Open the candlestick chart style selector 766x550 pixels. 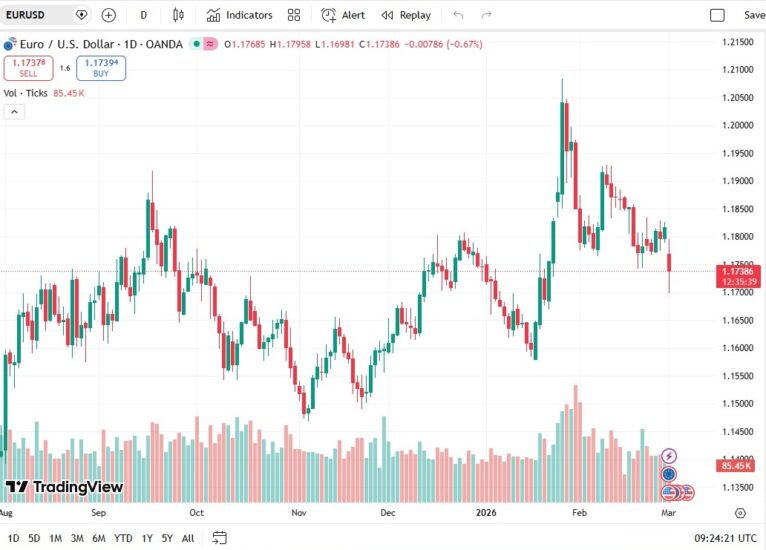pos(178,15)
